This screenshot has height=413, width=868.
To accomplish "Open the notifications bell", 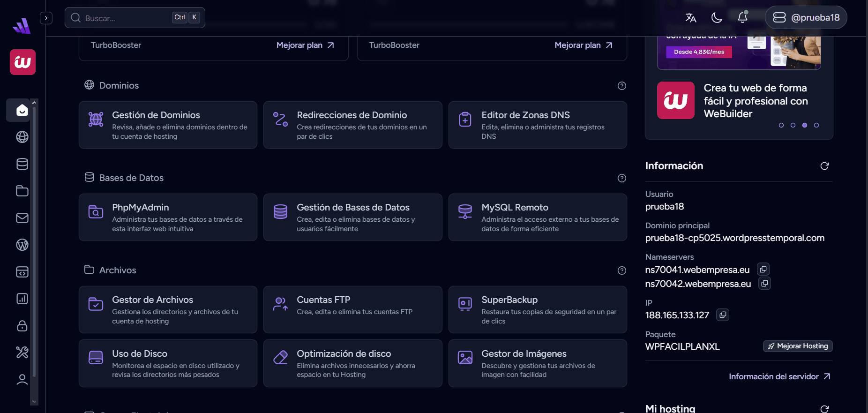I will 742,18.
